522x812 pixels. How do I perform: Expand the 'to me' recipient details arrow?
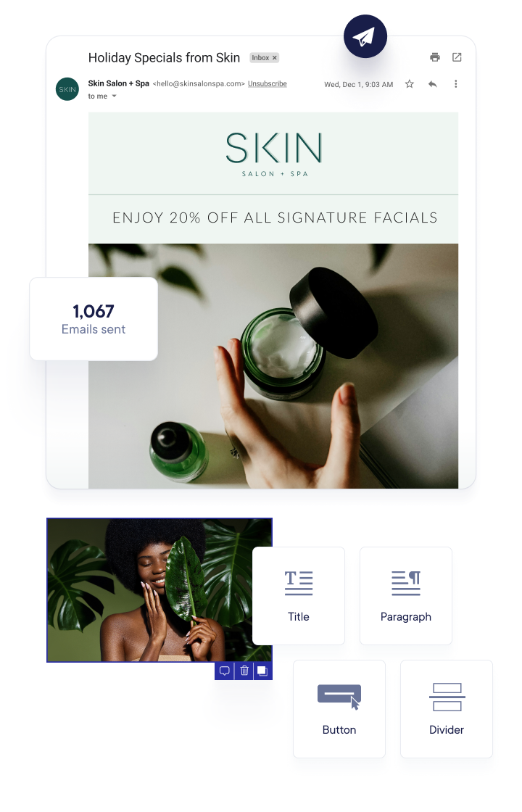pyautogui.click(x=115, y=96)
